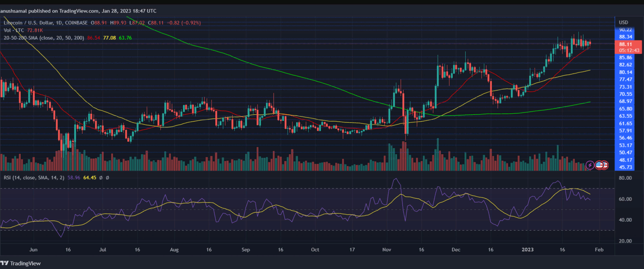This screenshot has height=269, width=644.
Task: Select the 20-50-200-SMA indicator legend
Action: click(44, 38)
